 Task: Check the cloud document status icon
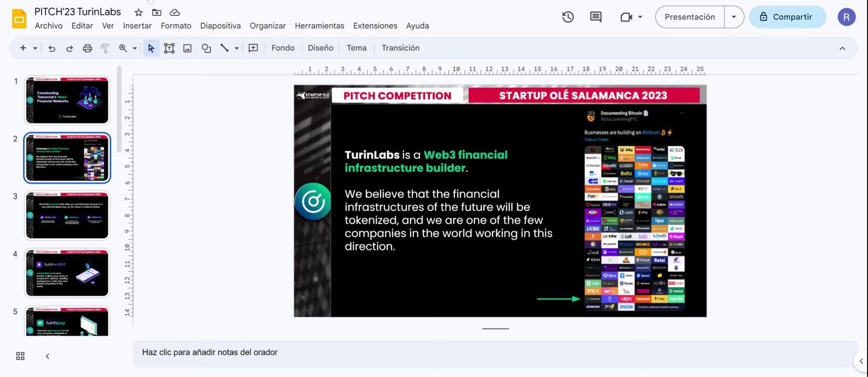(175, 12)
